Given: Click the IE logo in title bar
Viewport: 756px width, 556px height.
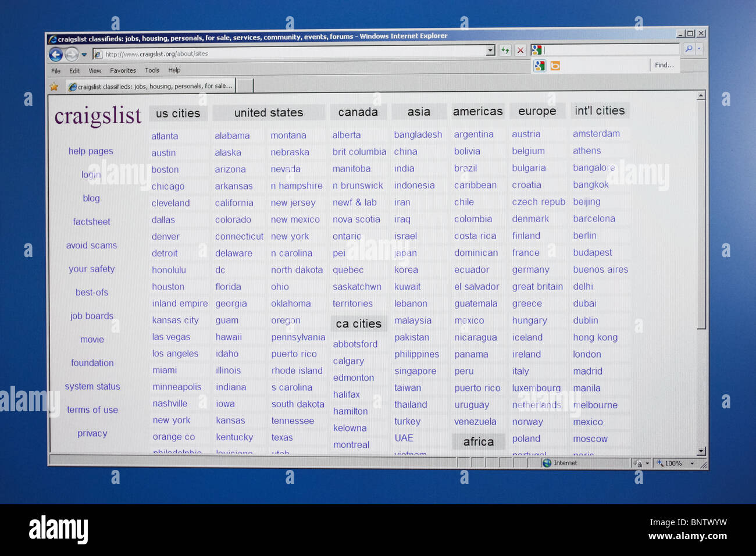Looking at the screenshot, I should tap(53, 40).
